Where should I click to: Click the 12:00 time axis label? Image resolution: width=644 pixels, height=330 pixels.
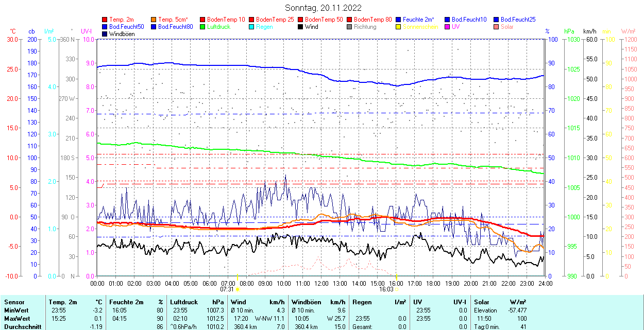click(x=321, y=283)
